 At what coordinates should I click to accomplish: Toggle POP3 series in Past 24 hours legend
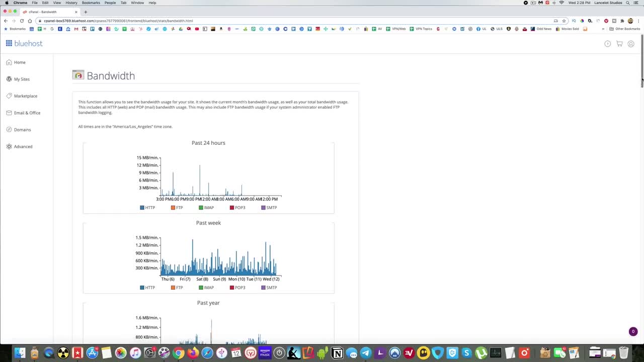click(237, 208)
